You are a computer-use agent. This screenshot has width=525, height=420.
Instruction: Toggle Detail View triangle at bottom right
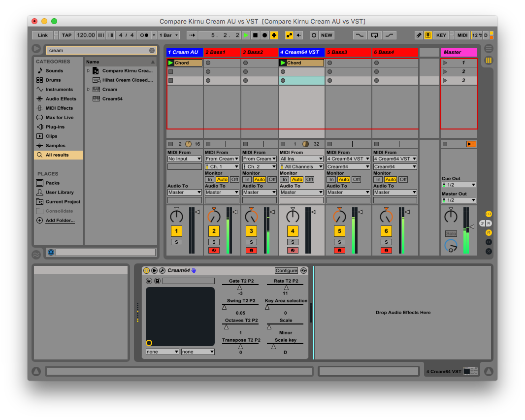(489, 371)
